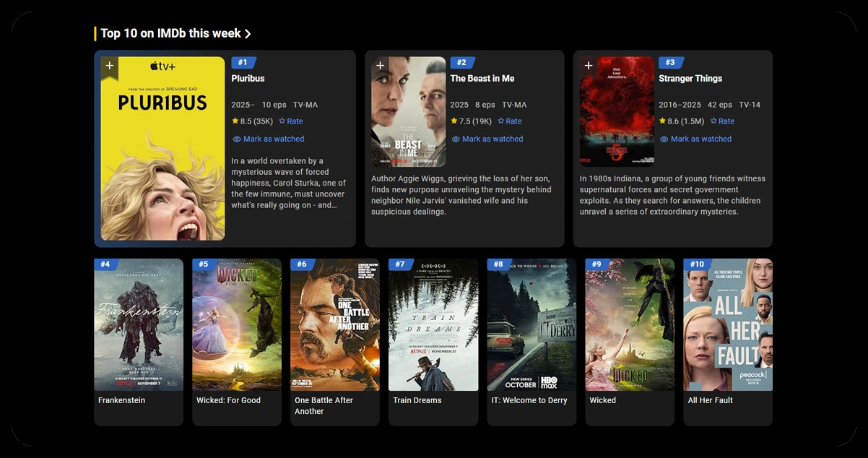868x458 pixels.
Task: Open the All Her Fault poster
Action: click(x=728, y=324)
